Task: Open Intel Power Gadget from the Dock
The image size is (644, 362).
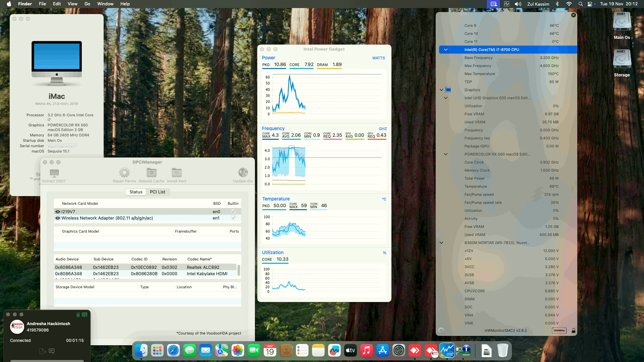Action: pos(447,350)
